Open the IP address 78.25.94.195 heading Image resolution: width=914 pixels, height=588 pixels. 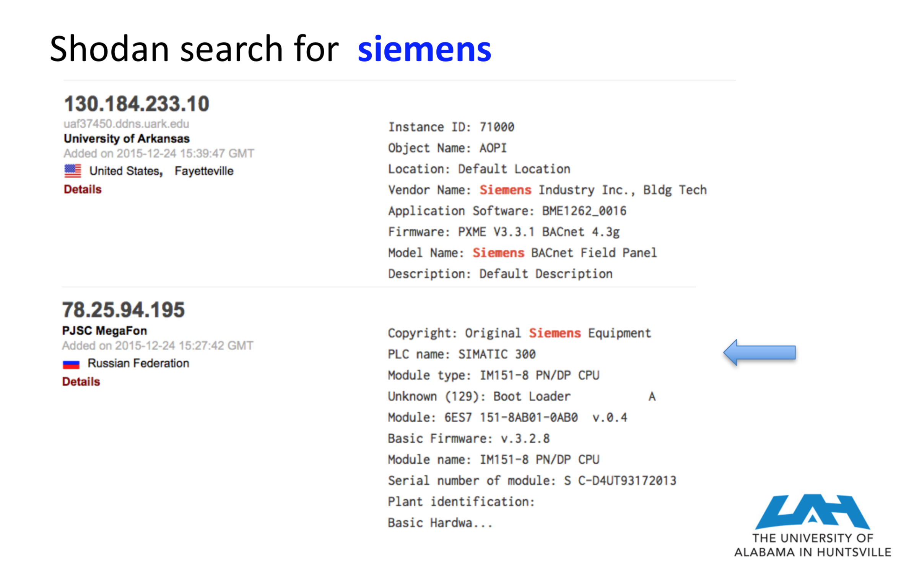tap(124, 309)
